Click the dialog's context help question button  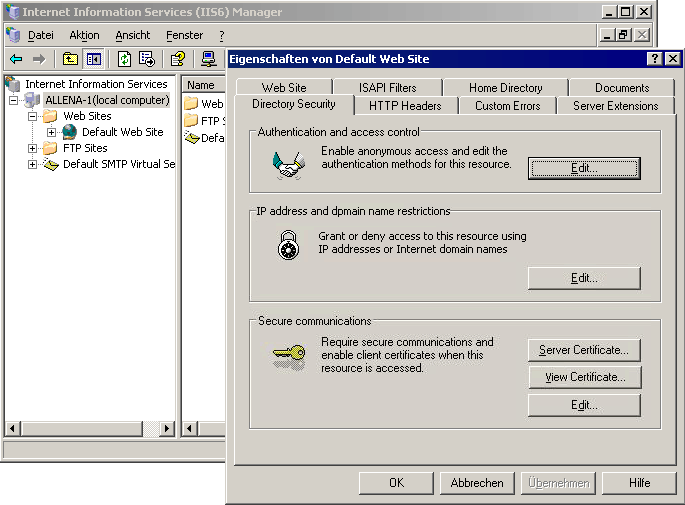coord(654,59)
